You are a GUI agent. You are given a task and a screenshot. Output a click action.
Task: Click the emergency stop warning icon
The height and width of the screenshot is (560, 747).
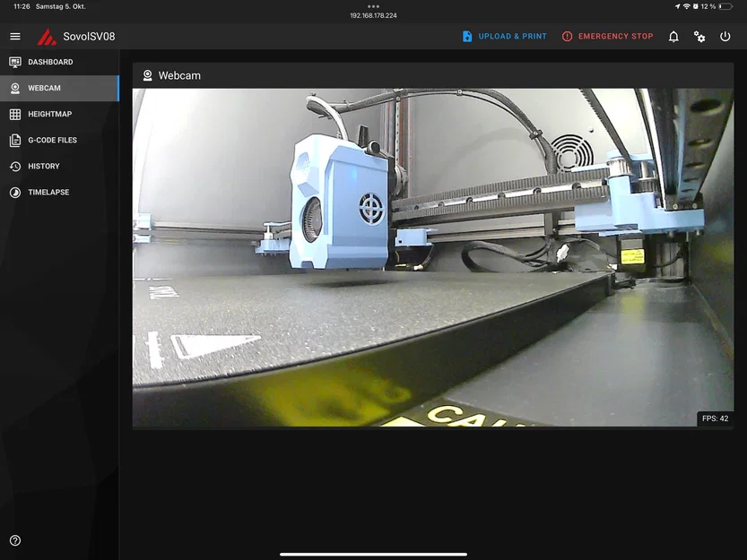(567, 36)
